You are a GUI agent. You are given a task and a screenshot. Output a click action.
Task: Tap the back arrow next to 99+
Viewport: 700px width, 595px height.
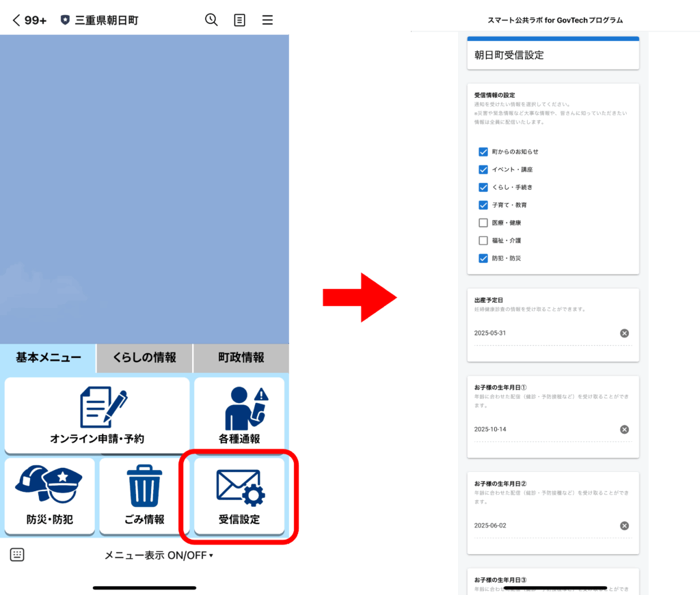(x=16, y=20)
